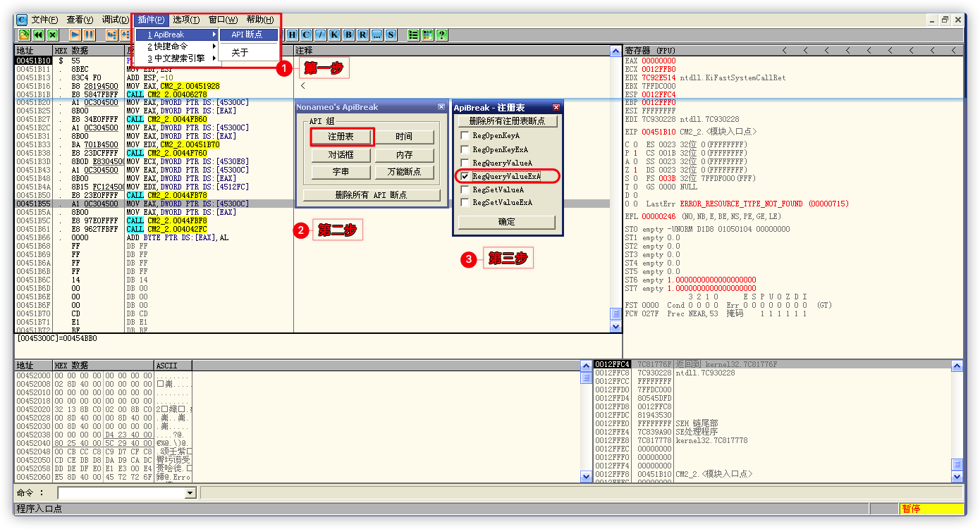
Task: Open the 调试 menu in the menu bar
Action: point(116,20)
